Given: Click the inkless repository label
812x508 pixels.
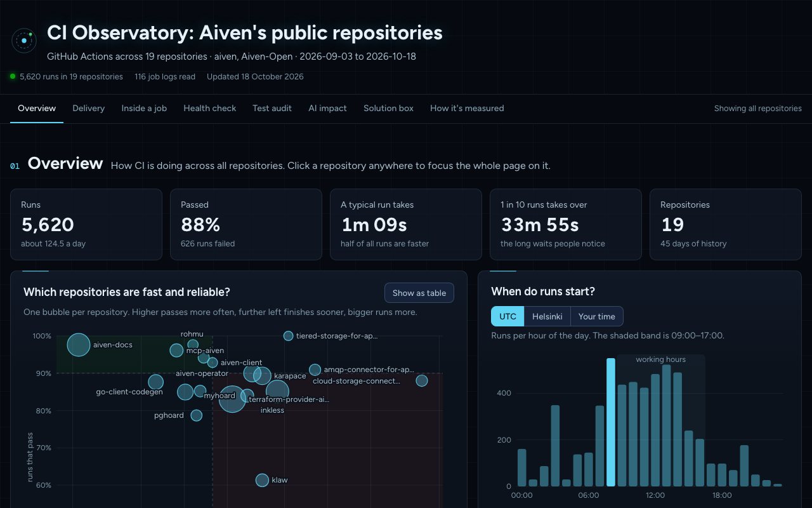Looking at the screenshot, I should [x=272, y=410].
